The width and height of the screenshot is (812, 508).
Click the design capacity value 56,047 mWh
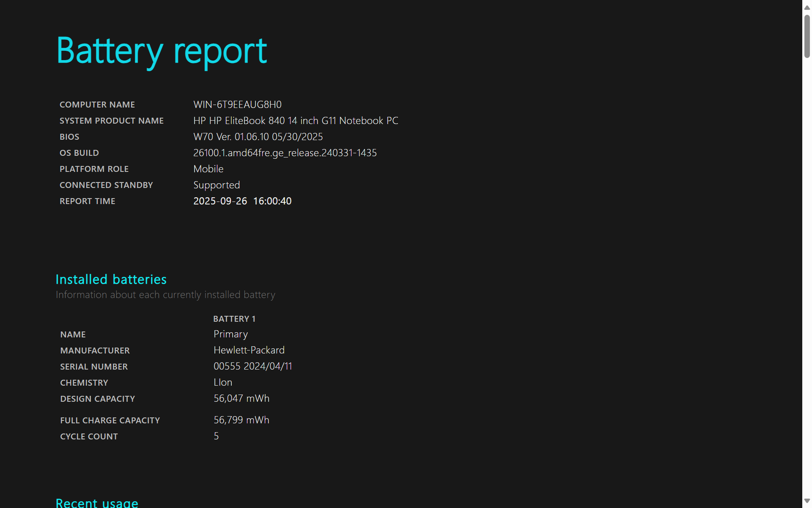pos(241,398)
